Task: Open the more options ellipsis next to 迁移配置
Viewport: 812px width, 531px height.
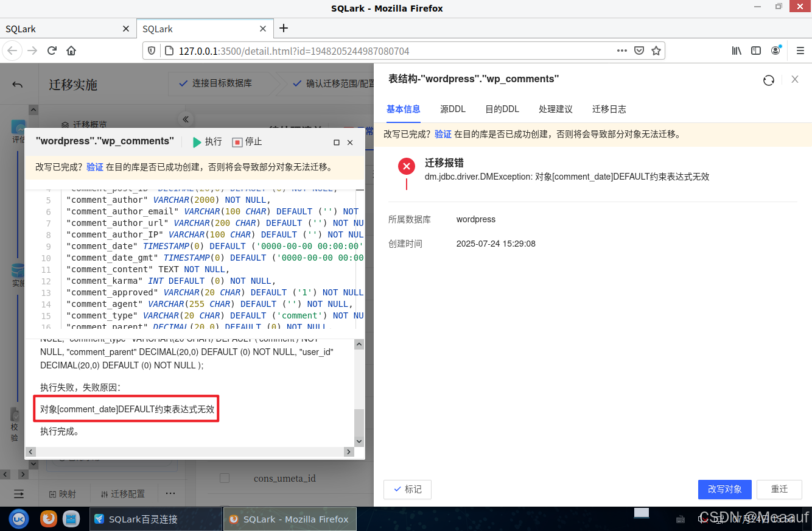Action: [170, 493]
